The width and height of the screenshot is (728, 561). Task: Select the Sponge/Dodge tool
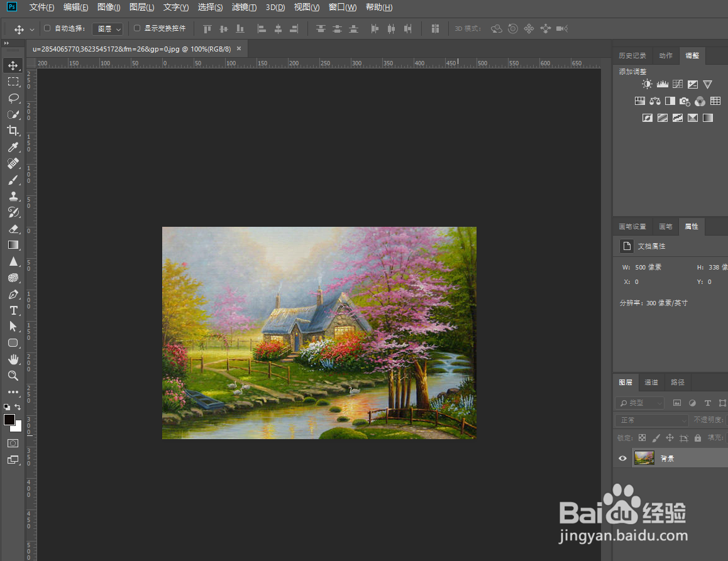pyautogui.click(x=13, y=278)
